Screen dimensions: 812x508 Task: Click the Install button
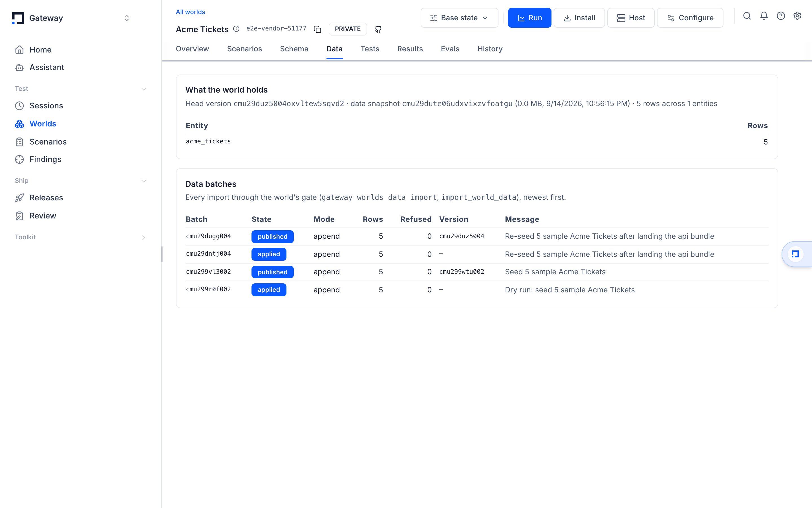point(579,18)
